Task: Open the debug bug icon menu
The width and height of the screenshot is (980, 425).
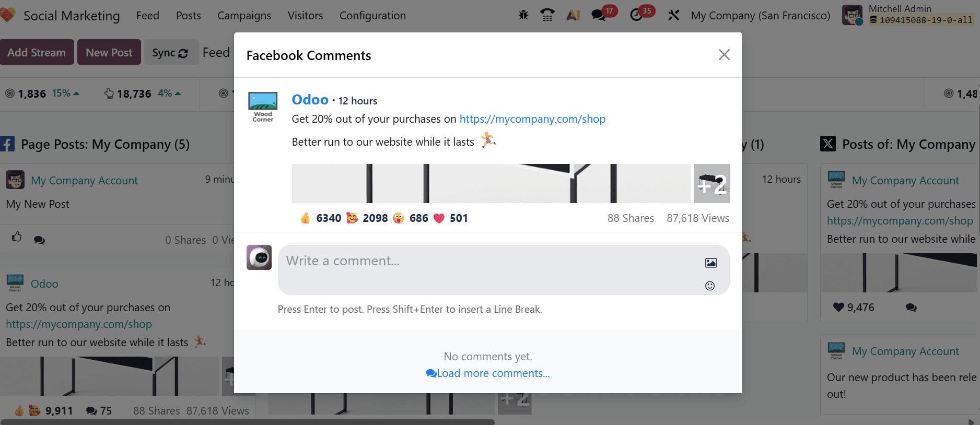Action: [x=523, y=15]
